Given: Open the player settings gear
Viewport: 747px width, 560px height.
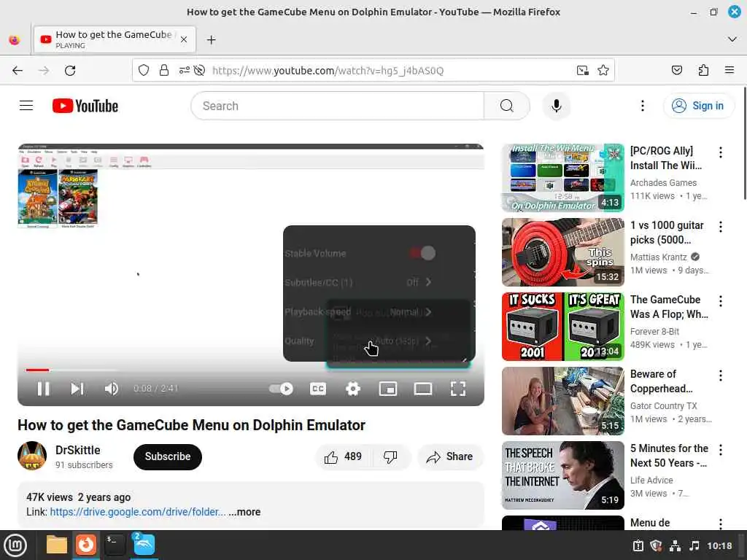Looking at the screenshot, I should tap(352, 389).
